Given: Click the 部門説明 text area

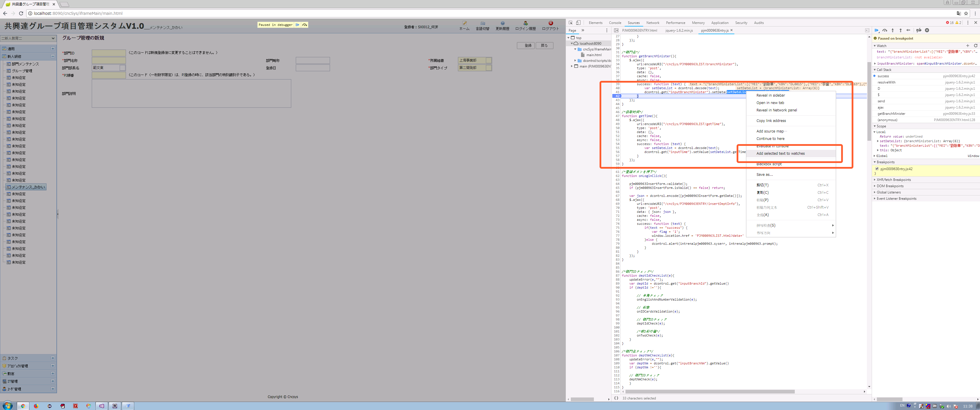Looking at the screenshot, I should click(191, 93).
